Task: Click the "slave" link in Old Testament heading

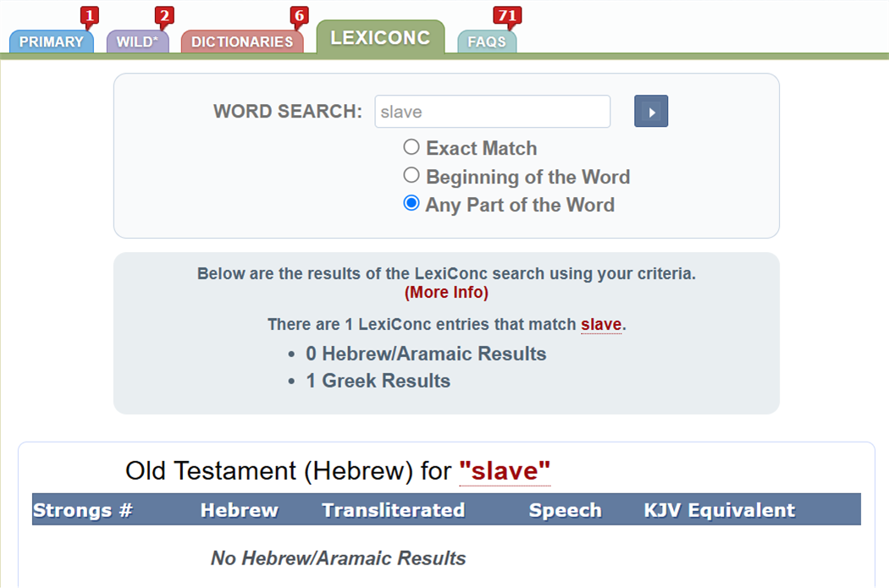Action: point(505,470)
